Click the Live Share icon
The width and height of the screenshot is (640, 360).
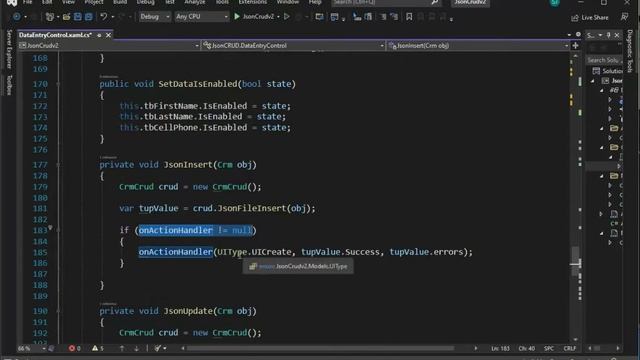pos(575,18)
